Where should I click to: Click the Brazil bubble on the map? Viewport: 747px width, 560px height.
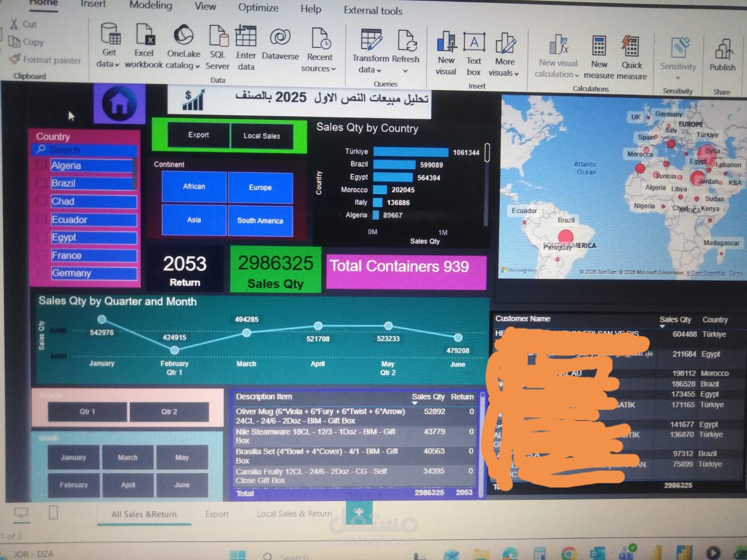(565, 237)
